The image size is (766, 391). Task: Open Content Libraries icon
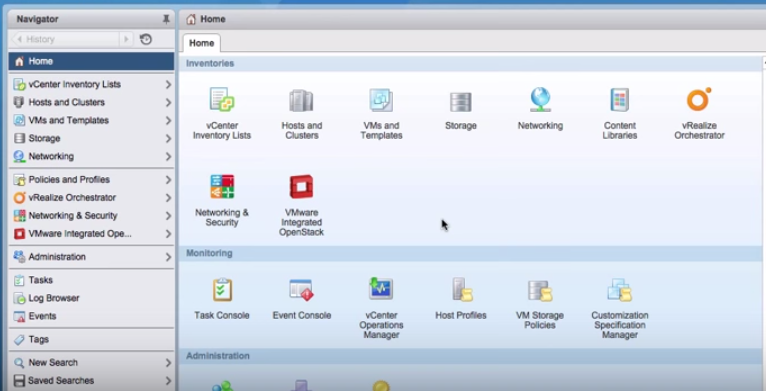619,100
